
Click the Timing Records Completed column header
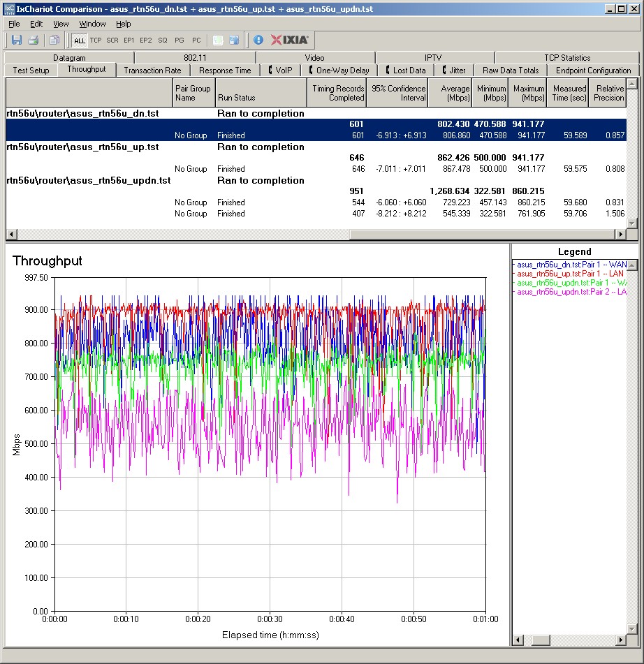[337, 93]
